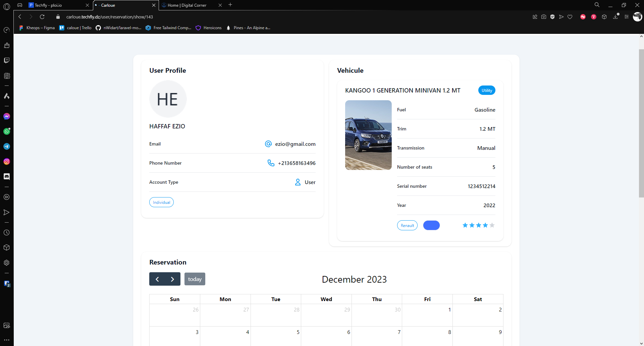Open Telegram in the browser sidebar
Viewport: 644px width, 346px height.
coord(7,147)
